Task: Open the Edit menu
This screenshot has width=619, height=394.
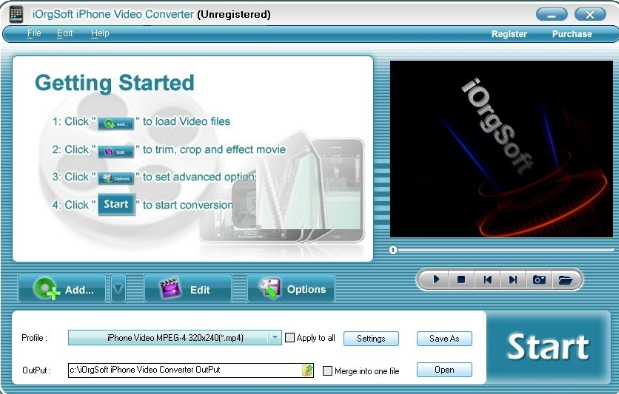Action: click(x=65, y=34)
